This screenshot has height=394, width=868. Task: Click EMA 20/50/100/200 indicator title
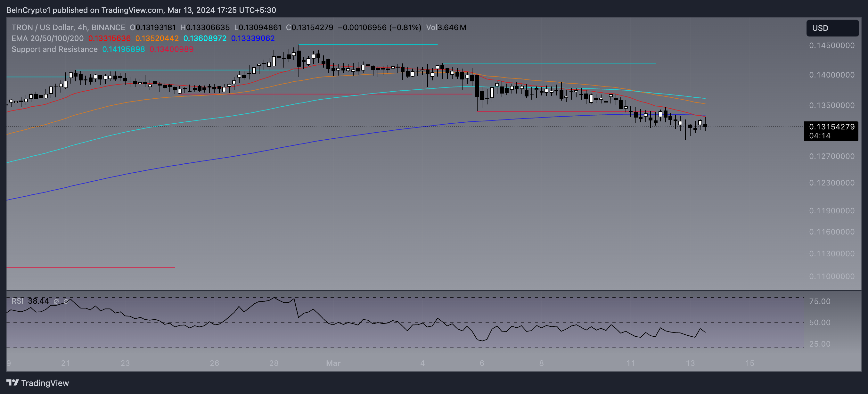click(x=47, y=38)
